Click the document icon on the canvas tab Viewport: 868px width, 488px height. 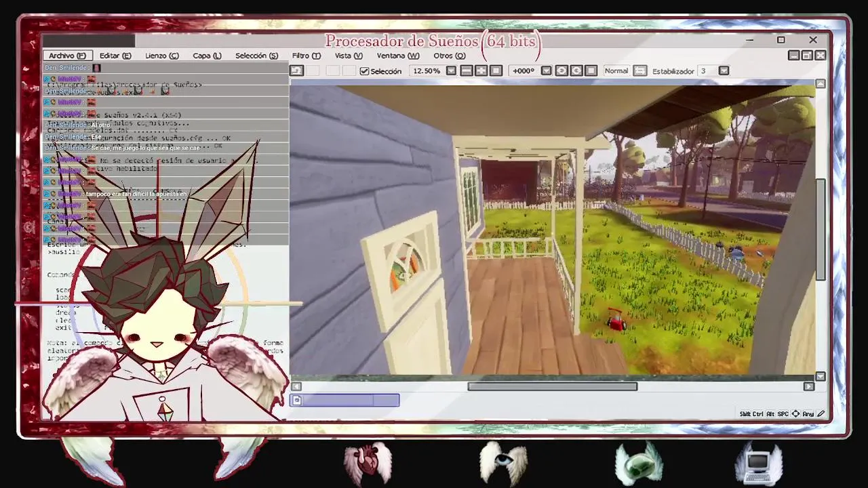point(296,401)
